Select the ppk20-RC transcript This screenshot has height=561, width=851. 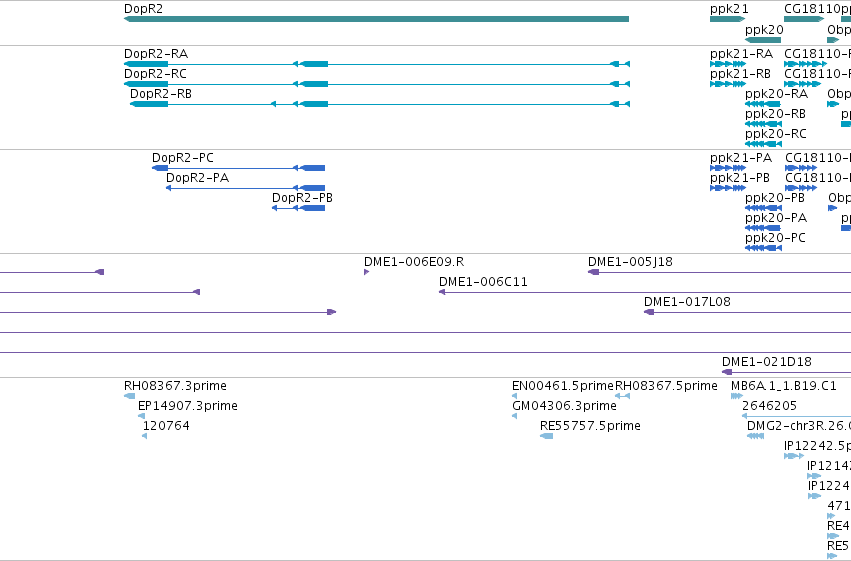click(x=763, y=144)
